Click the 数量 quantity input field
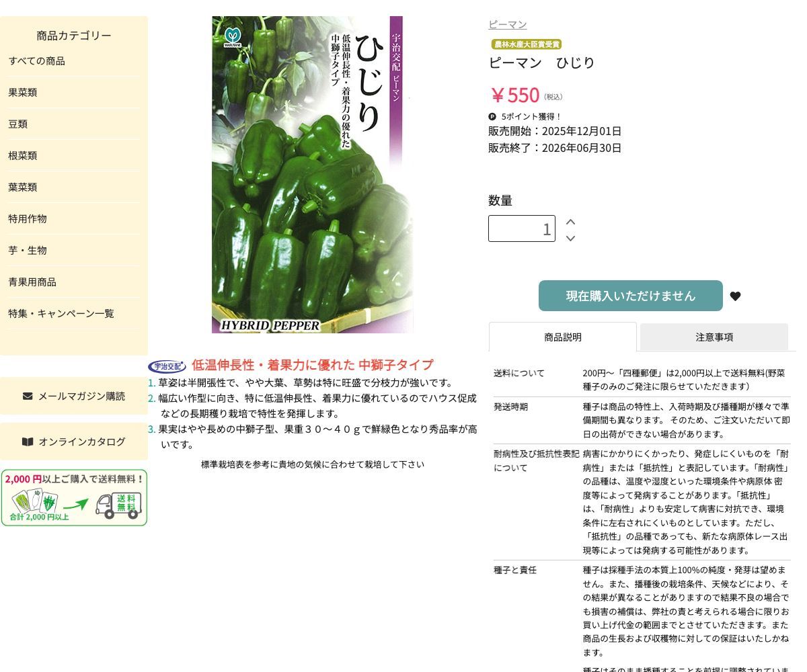The height and width of the screenshot is (672, 807). tap(522, 228)
